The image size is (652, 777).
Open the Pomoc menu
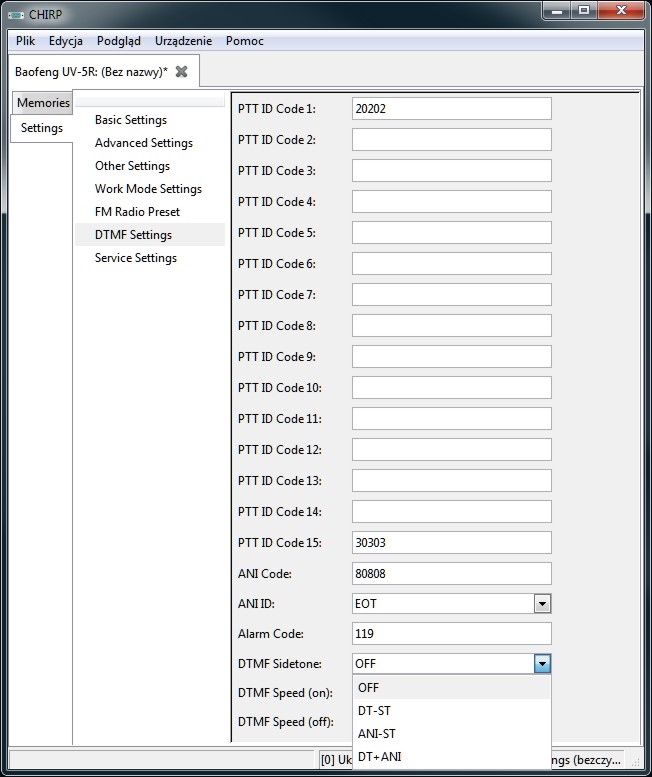(x=244, y=41)
